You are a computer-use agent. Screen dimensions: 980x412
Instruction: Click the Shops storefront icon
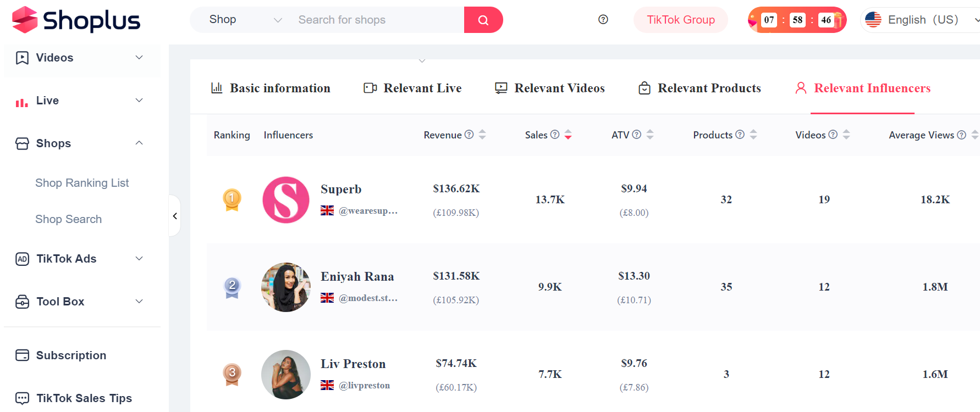point(22,143)
